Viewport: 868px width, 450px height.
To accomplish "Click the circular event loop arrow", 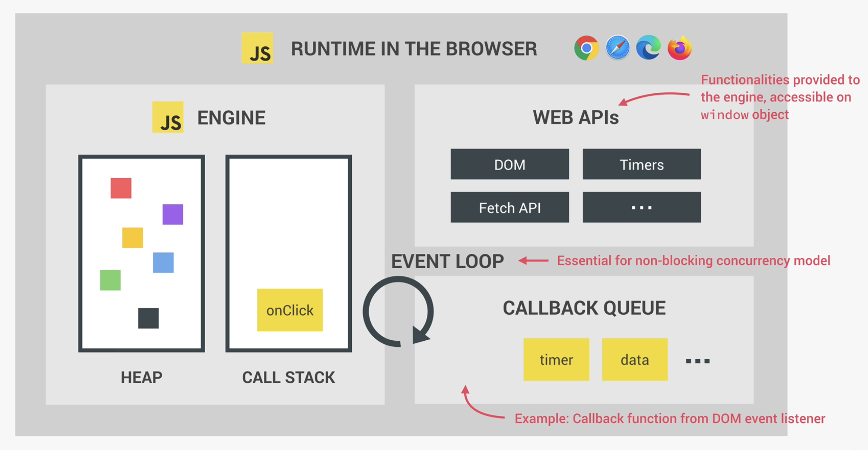I will tap(398, 311).
